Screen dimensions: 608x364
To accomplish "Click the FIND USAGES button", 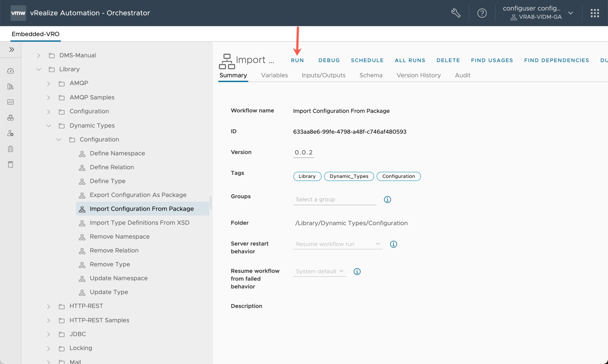I will (492, 60).
